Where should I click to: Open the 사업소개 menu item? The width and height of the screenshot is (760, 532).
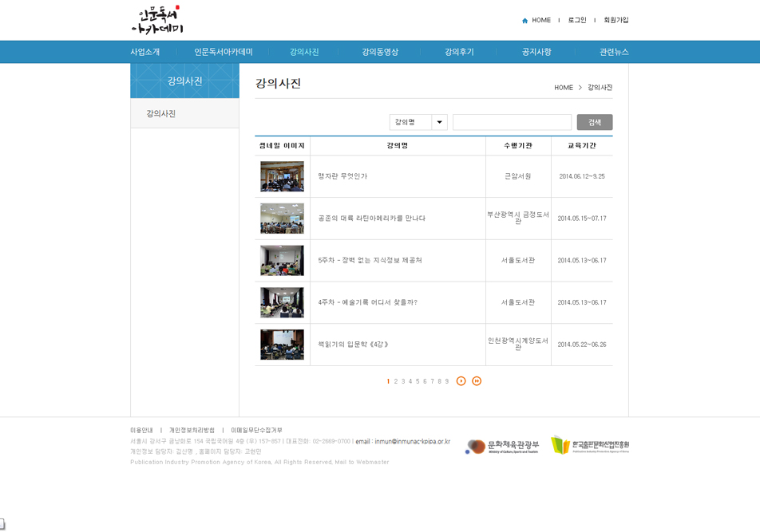click(x=145, y=52)
